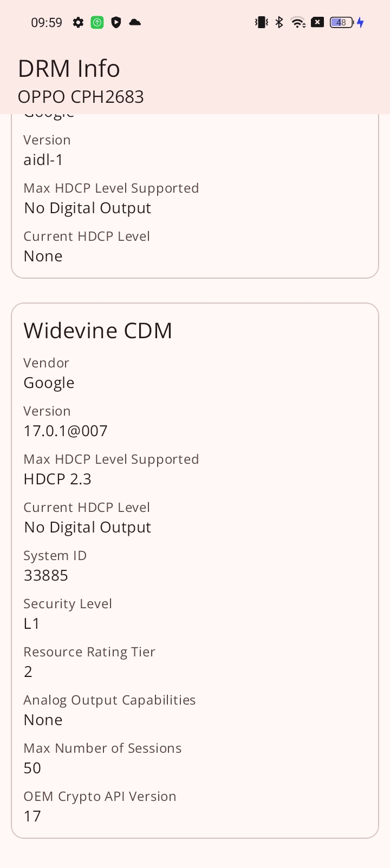Select the Max Number of Sessions value 50
The width and height of the screenshot is (390, 868).
point(32,768)
